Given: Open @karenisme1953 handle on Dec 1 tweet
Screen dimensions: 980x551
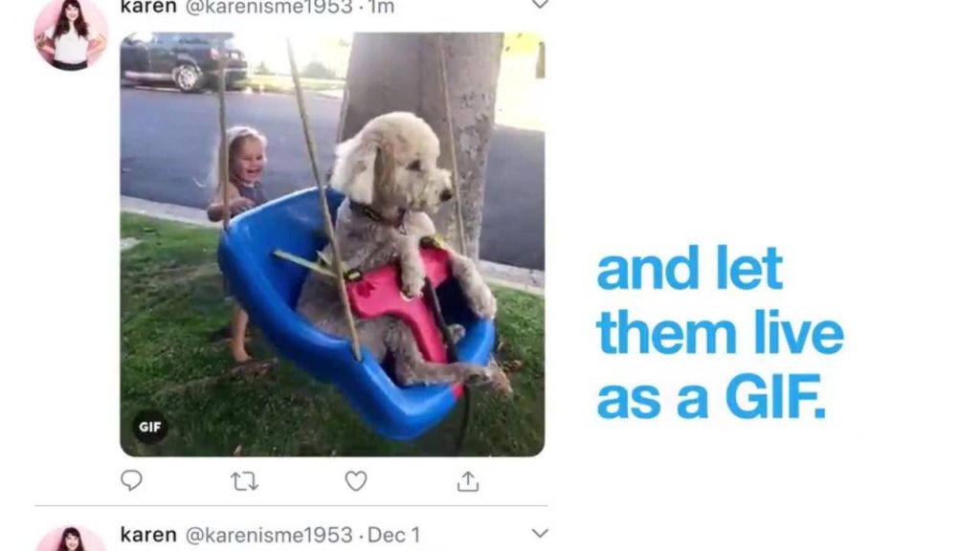Looking at the screenshot, I should click(x=269, y=536).
